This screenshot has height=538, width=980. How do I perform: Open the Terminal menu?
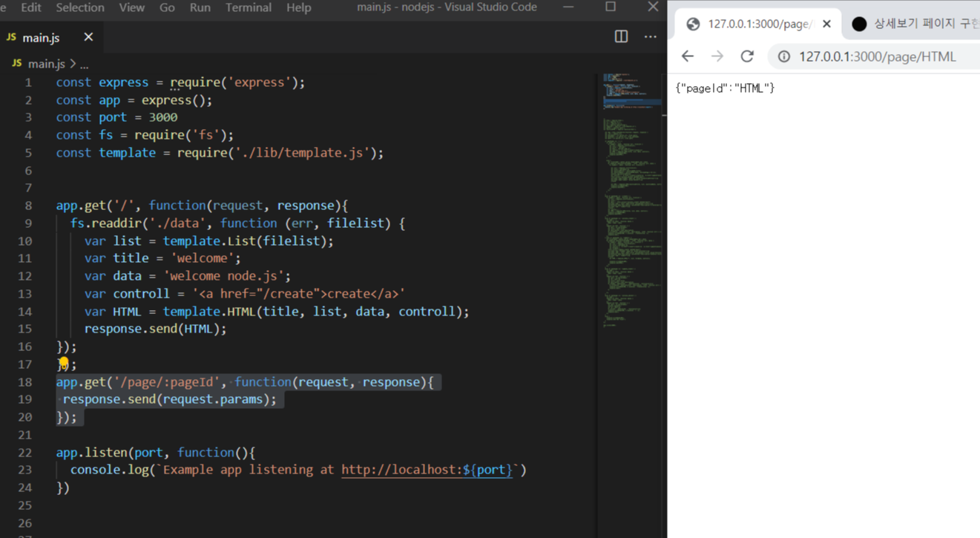click(x=249, y=7)
